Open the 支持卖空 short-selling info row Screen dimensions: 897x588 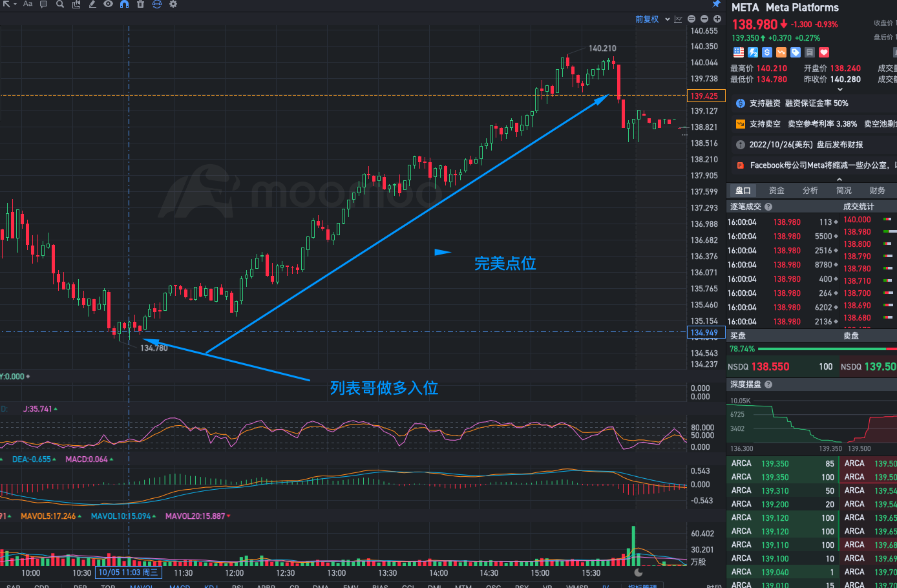pos(812,124)
